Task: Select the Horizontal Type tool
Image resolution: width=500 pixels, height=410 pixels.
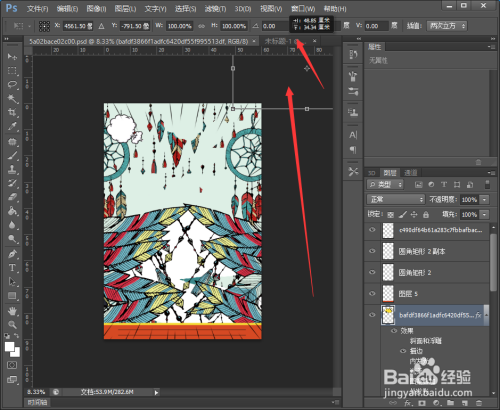Action: 12,268
